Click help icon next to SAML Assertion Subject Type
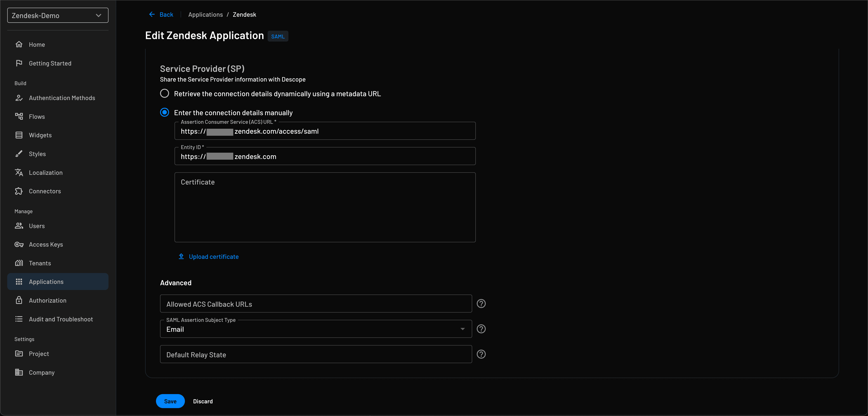This screenshot has height=416, width=868. point(481,329)
